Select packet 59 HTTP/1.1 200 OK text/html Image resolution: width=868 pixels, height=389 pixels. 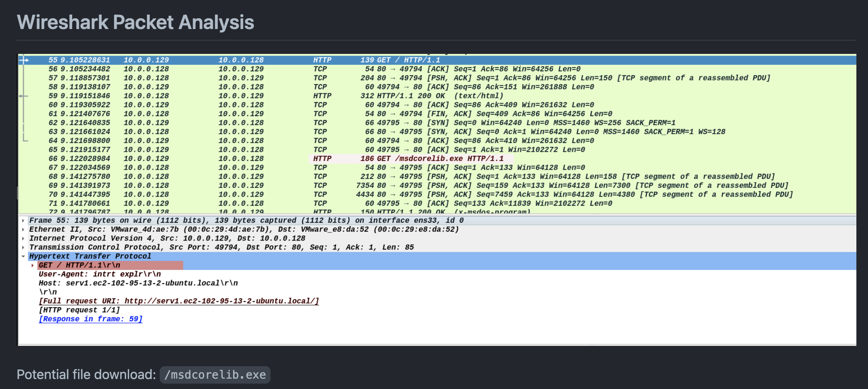pos(437,96)
